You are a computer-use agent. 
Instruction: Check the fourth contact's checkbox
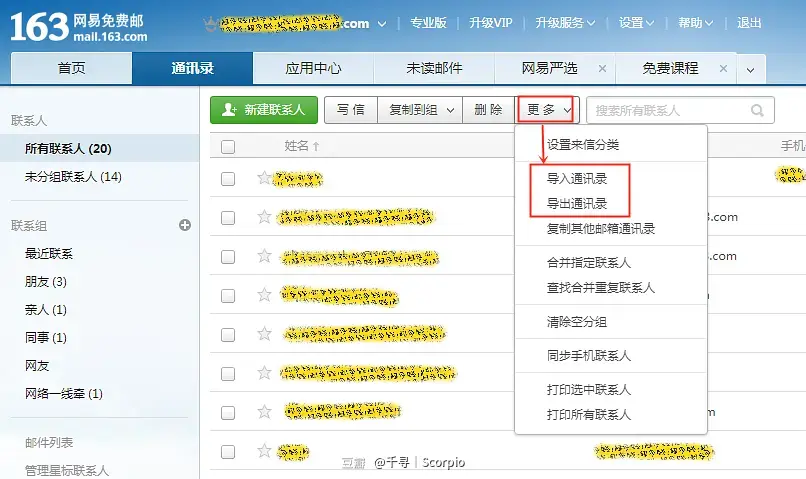point(228,296)
